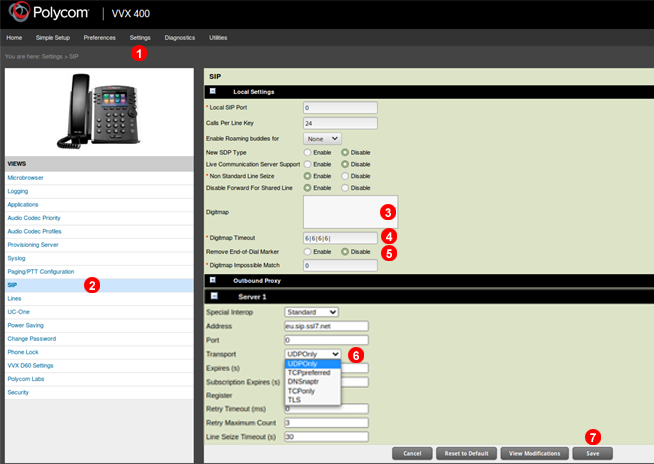Open the Microbrowser view
Viewport: 654px width, 464px height.
25,178
